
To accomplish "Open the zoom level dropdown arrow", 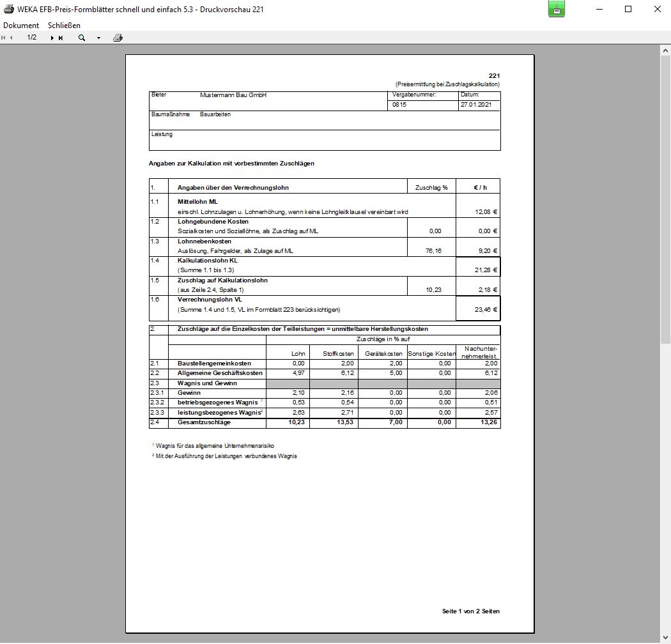I will 98,38.
